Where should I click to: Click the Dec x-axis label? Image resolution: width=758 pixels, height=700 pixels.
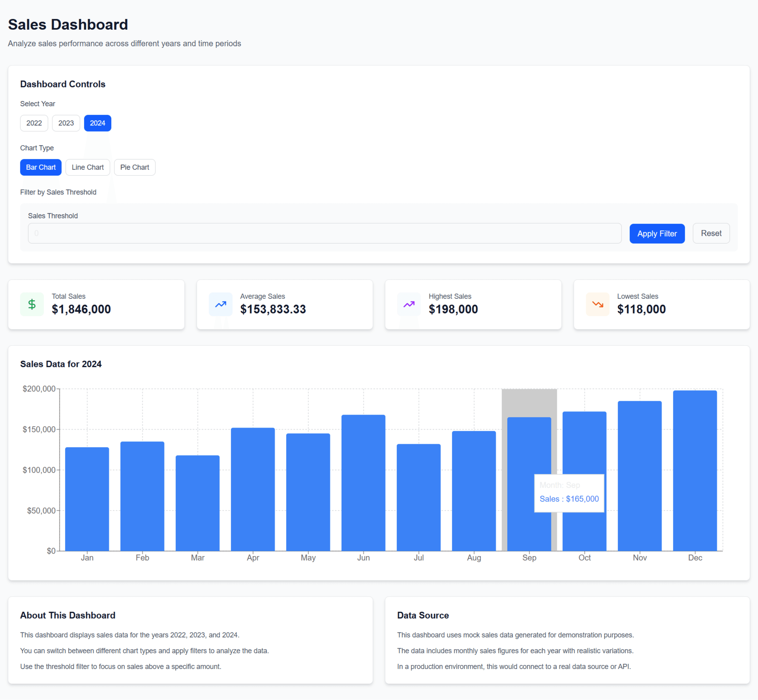[695, 558]
